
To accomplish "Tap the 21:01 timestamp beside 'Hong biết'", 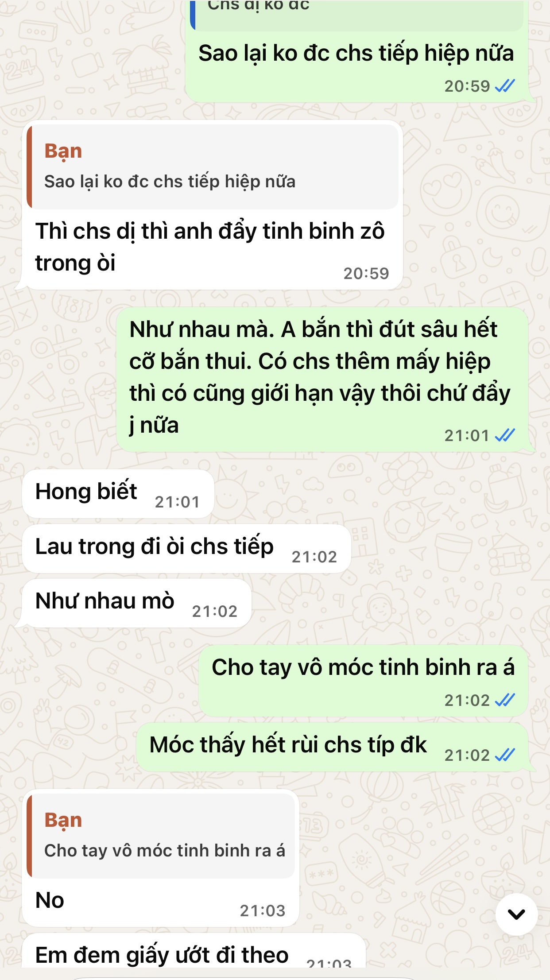I will (x=177, y=502).
